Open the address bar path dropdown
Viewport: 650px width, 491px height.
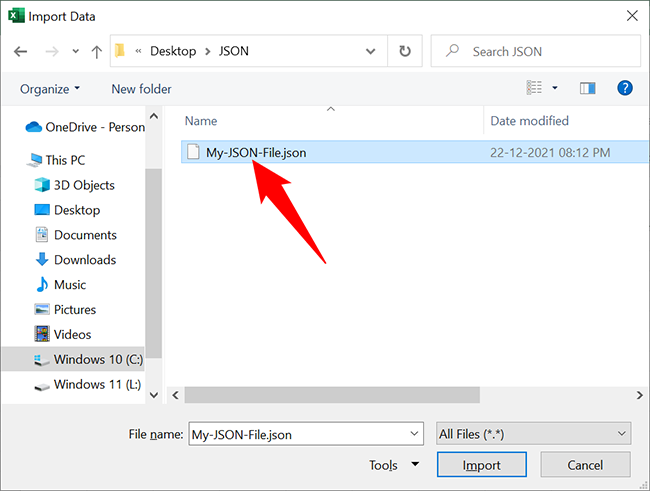point(373,51)
